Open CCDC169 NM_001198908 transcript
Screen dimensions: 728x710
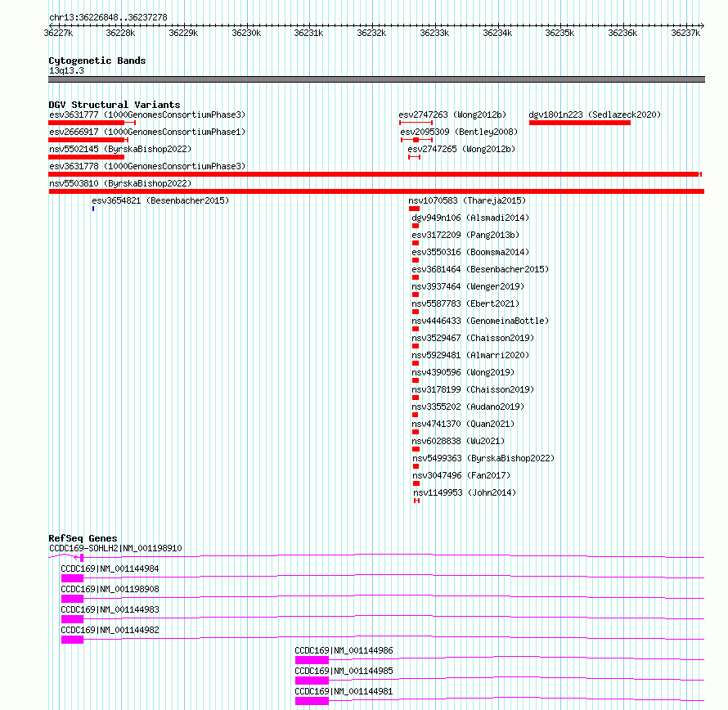point(110,589)
